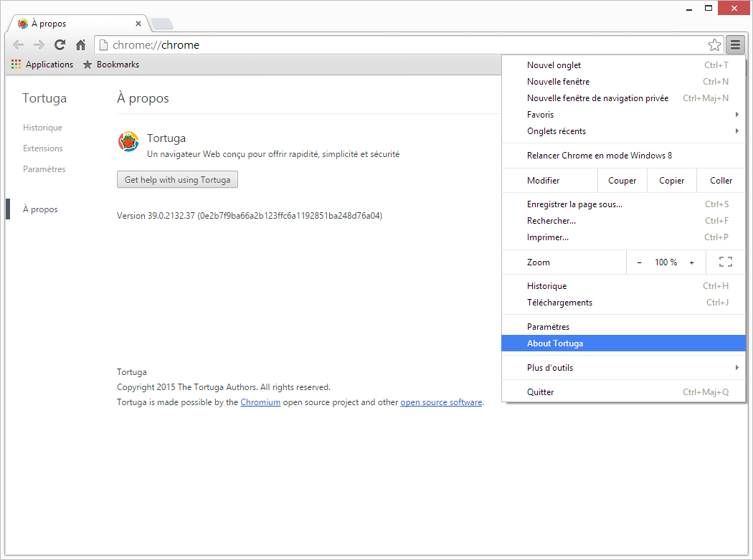Decrease zoom with the minus button
This screenshot has width=753, height=560.
pyautogui.click(x=639, y=262)
